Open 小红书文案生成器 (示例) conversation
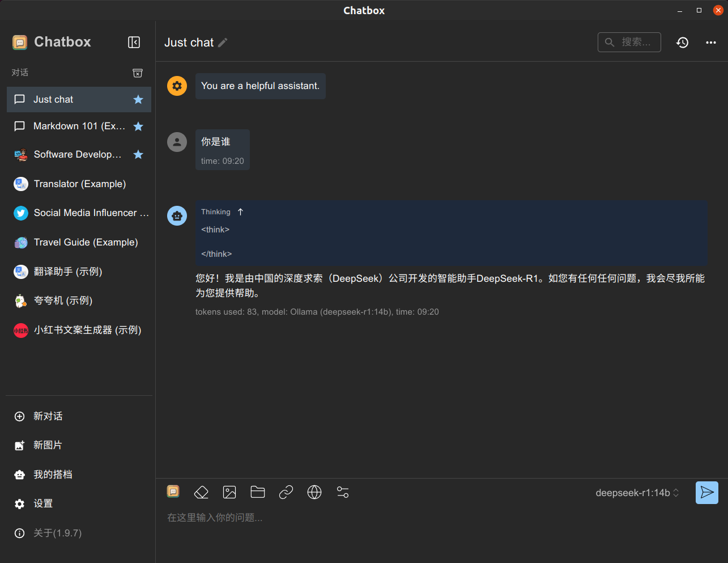The width and height of the screenshot is (728, 563). click(79, 331)
